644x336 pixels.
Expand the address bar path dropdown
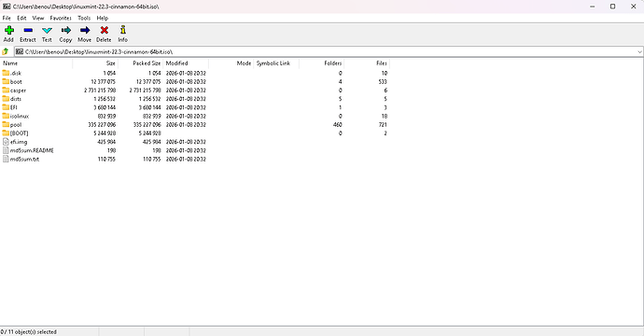coord(639,51)
